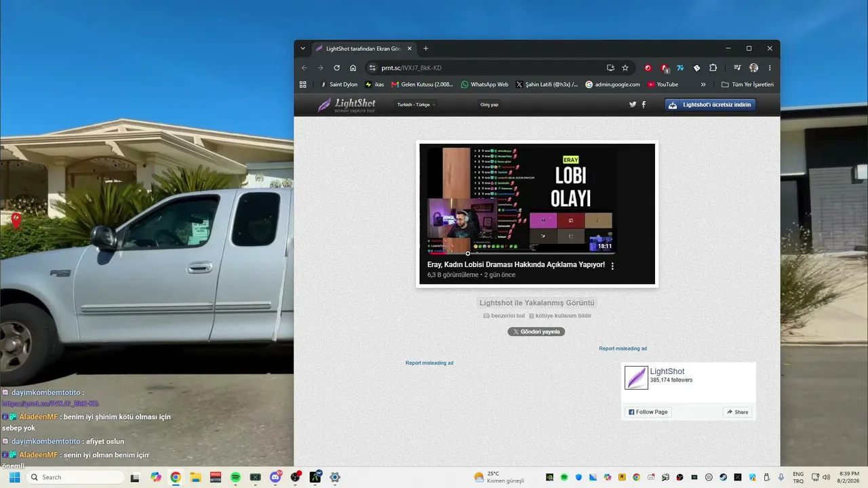The image size is (868, 488).
Task: Open the WhatsApp Web bookmark
Action: click(484, 85)
